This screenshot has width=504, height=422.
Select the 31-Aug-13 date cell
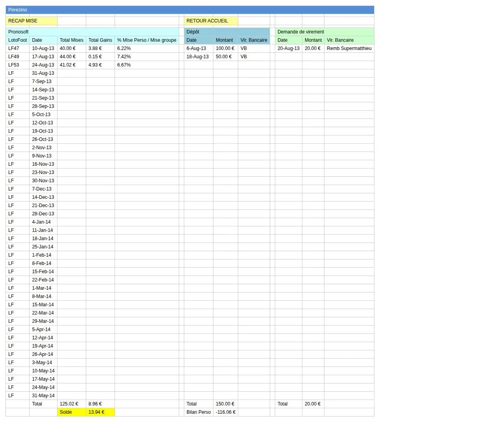click(x=43, y=73)
